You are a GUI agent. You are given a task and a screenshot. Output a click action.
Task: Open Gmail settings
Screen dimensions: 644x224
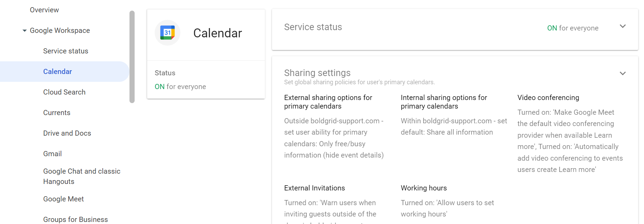pos(52,153)
